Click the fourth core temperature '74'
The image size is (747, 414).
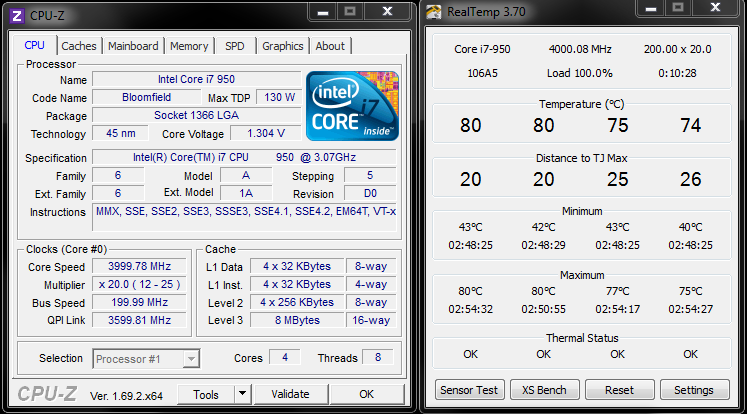pos(691,125)
